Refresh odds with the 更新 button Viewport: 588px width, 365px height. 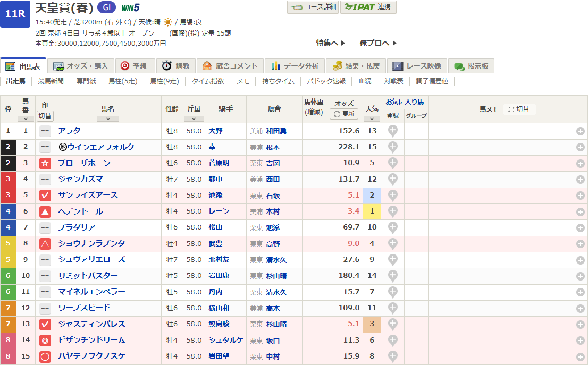pos(344,114)
